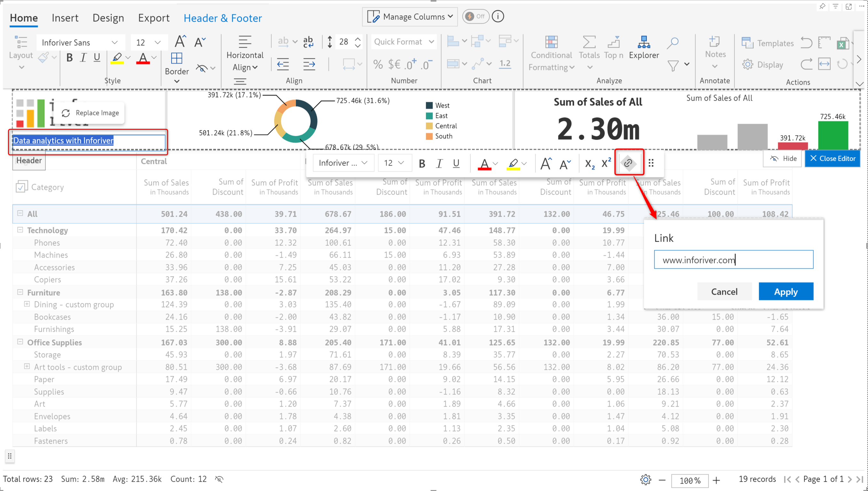The width and height of the screenshot is (868, 491).
Task: Click the yellow highlight color in Style group
Action: click(117, 58)
